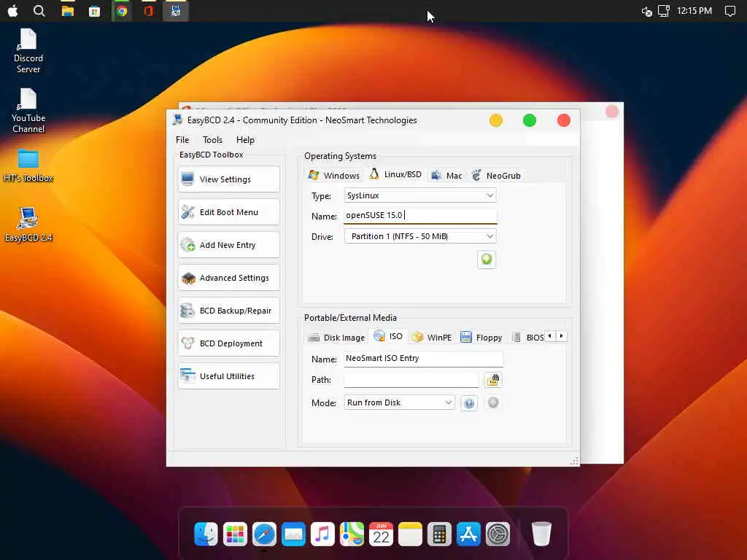Open Useful Utilities section
The image size is (747, 560).
tap(228, 376)
